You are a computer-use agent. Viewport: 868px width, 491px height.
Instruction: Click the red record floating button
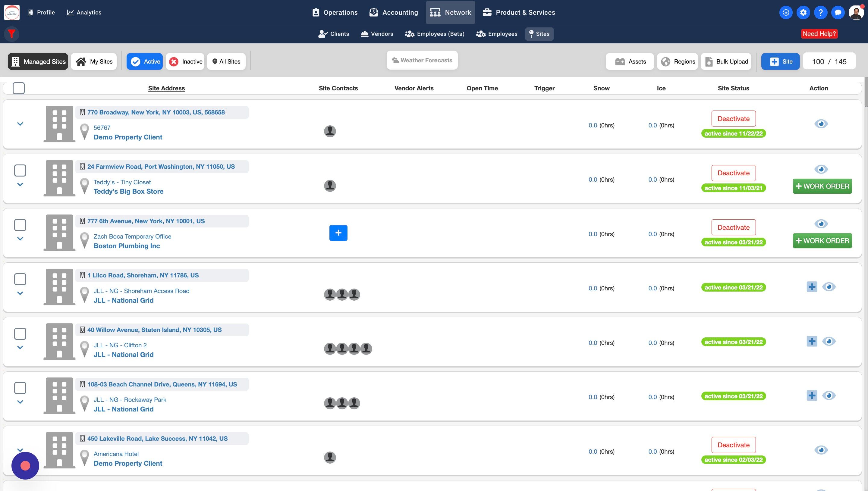tap(25, 466)
